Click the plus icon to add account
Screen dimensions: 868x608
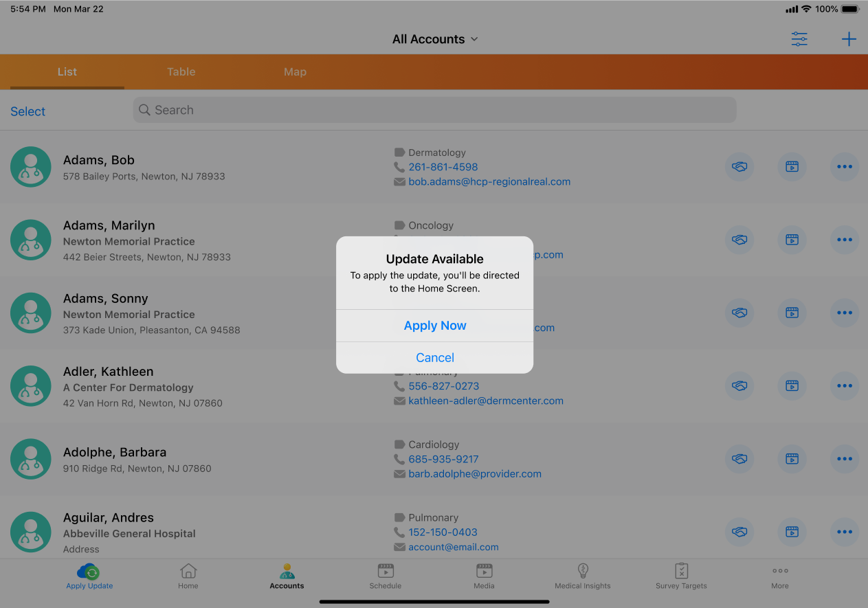click(849, 39)
